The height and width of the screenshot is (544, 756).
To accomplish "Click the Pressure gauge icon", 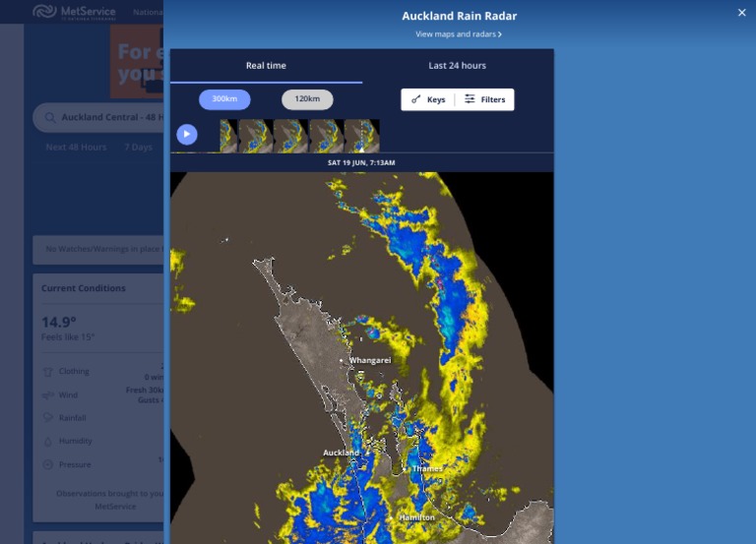I will pos(47,465).
